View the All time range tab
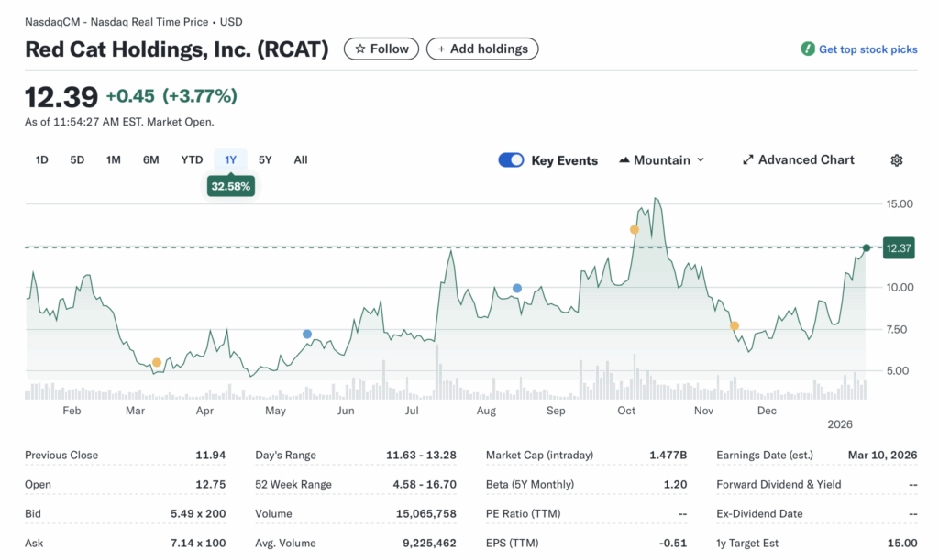This screenshot has height=560, width=939. [x=300, y=159]
